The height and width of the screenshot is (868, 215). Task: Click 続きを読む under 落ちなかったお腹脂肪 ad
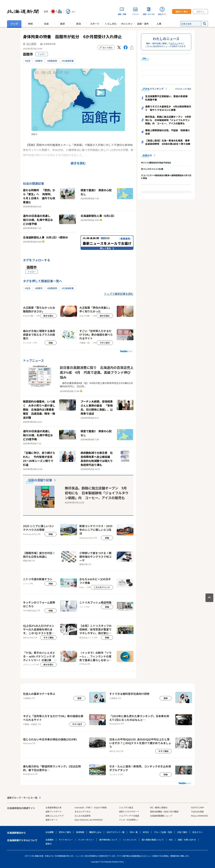pyautogui.click(x=48, y=316)
